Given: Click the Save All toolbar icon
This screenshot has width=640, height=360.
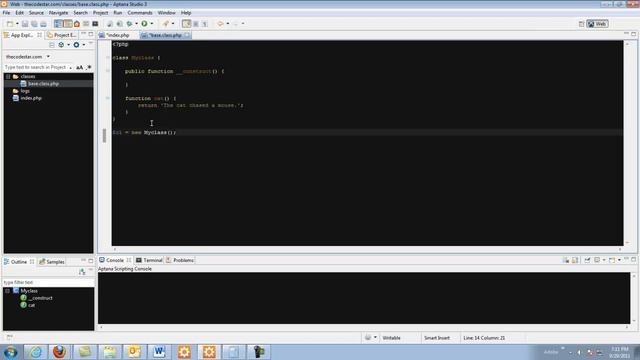Looking at the screenshot, I should (34, 24).
